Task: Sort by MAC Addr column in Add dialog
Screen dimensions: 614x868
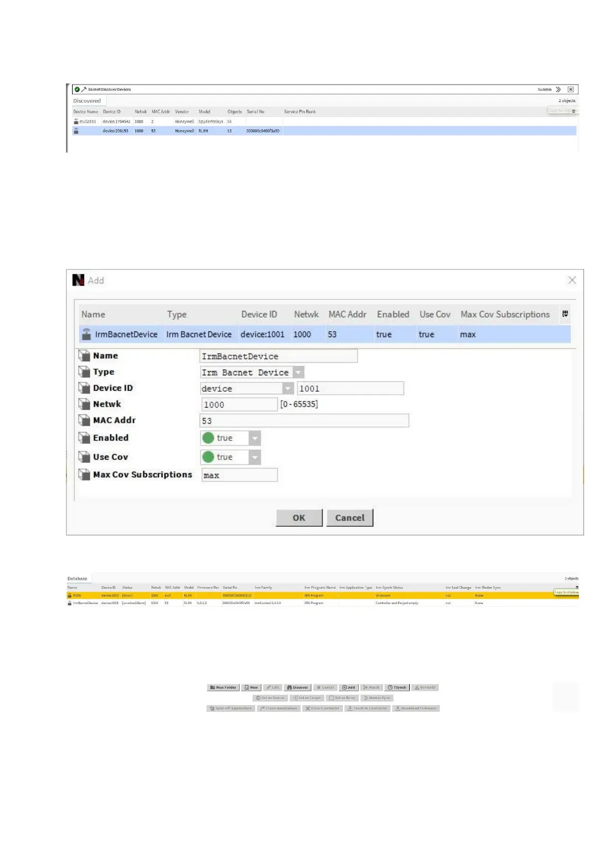Action: point(347,314)
